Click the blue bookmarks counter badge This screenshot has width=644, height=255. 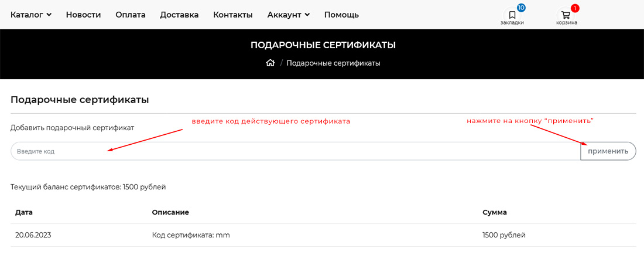coord(521,8)
